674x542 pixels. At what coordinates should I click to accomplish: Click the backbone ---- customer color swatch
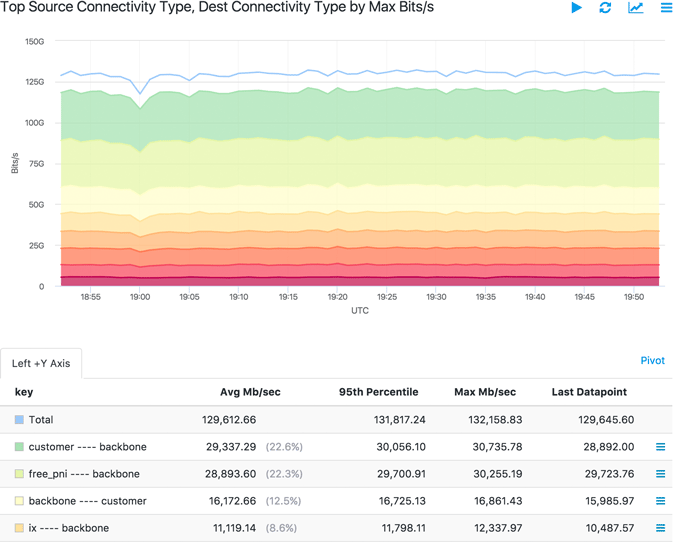[x=19, y=501]
